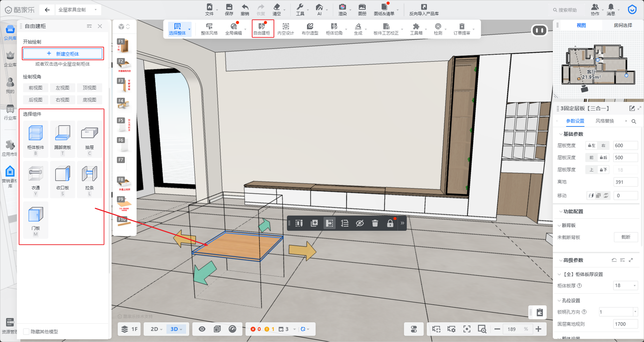The image size is (644, 342).
Task: Enable 隐藏其他模型 checkbox
Action: [26, 332]
